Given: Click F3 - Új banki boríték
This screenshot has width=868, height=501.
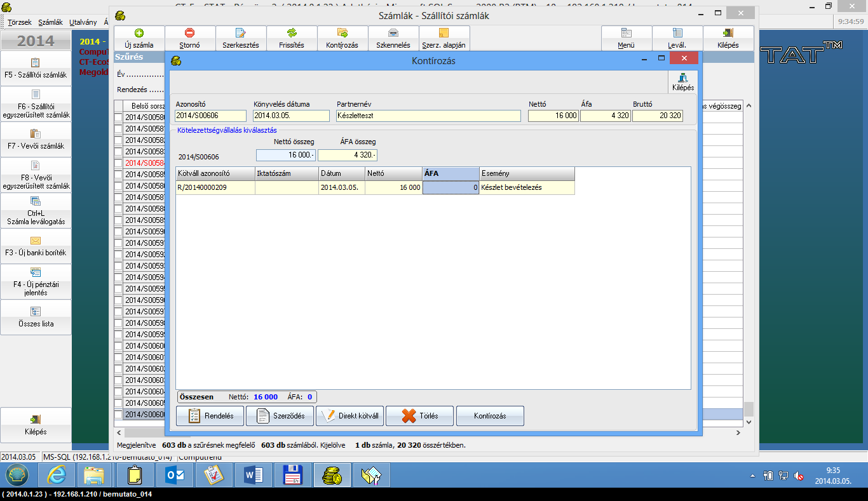Looking at the screenshot, I should pyautogui.click(x=36, y=246).
